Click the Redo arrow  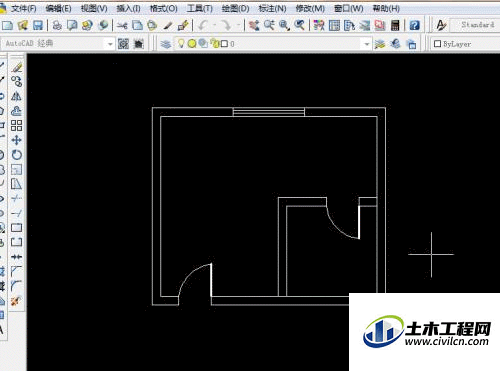pos(226,25)
